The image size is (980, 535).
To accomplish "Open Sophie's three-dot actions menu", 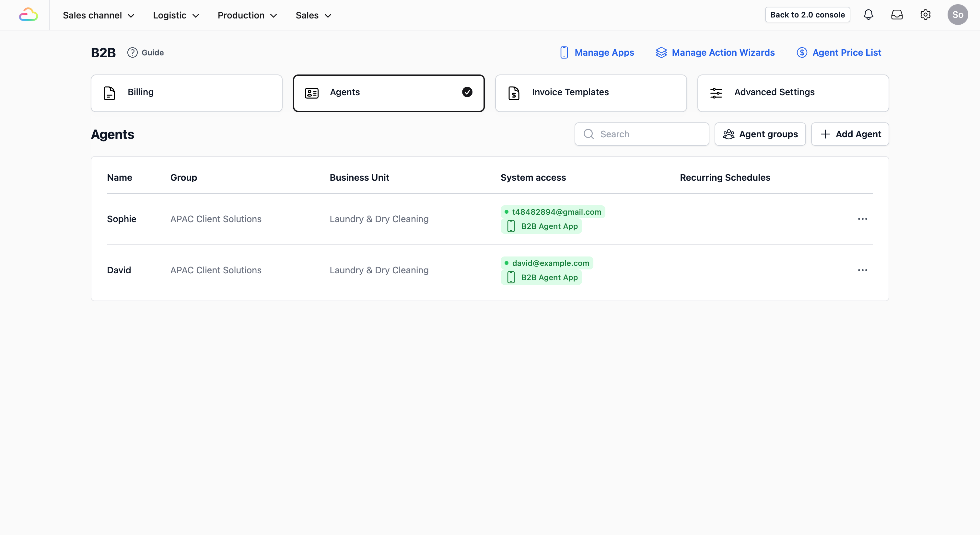I will (862, 219).
